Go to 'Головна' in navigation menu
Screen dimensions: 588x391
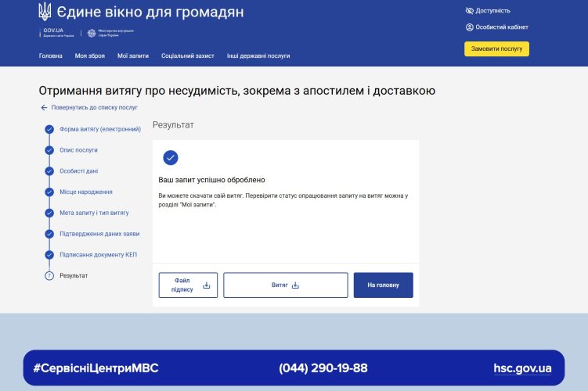tap(51, 56)
